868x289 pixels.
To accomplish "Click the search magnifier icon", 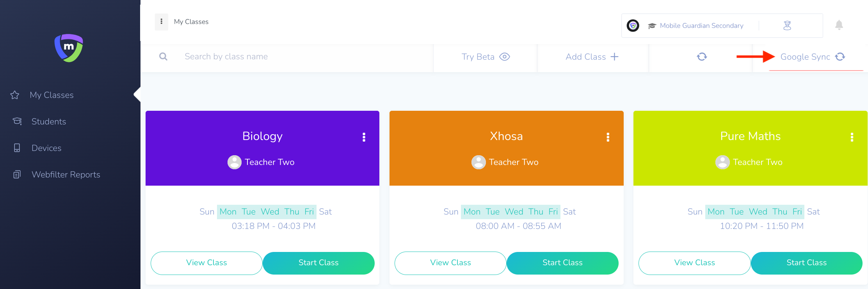I will click(164, 57).
